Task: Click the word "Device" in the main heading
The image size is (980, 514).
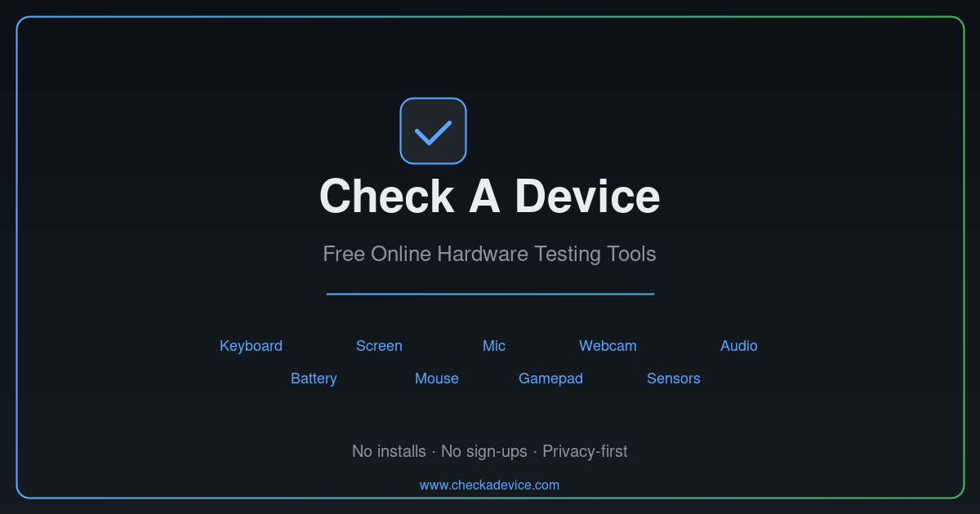Action: tap(587, 197)
